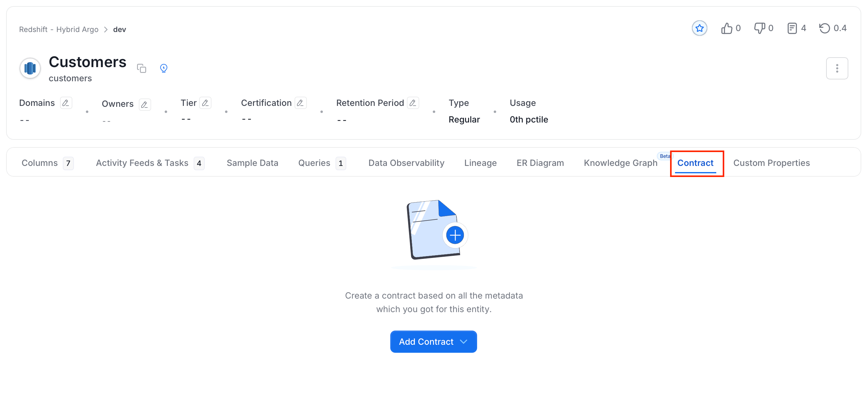
Task: Edit Retention Period with pencil icon
Action: click(x=413, y=103)
